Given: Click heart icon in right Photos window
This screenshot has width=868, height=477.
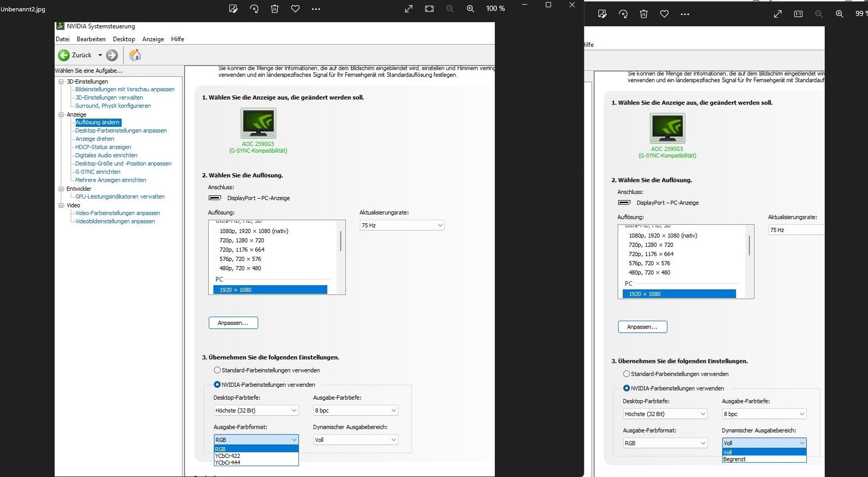Looking at the screenshot, I should click(664, 14).
